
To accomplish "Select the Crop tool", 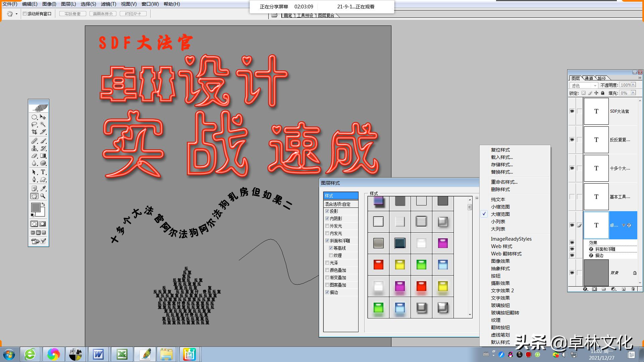I will point(34,132).
